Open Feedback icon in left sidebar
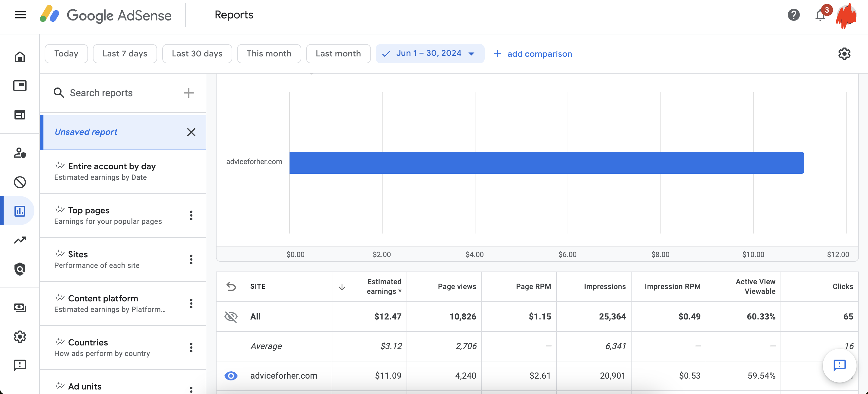The height and width of the screenshot is (394, 868). (20, 365)
